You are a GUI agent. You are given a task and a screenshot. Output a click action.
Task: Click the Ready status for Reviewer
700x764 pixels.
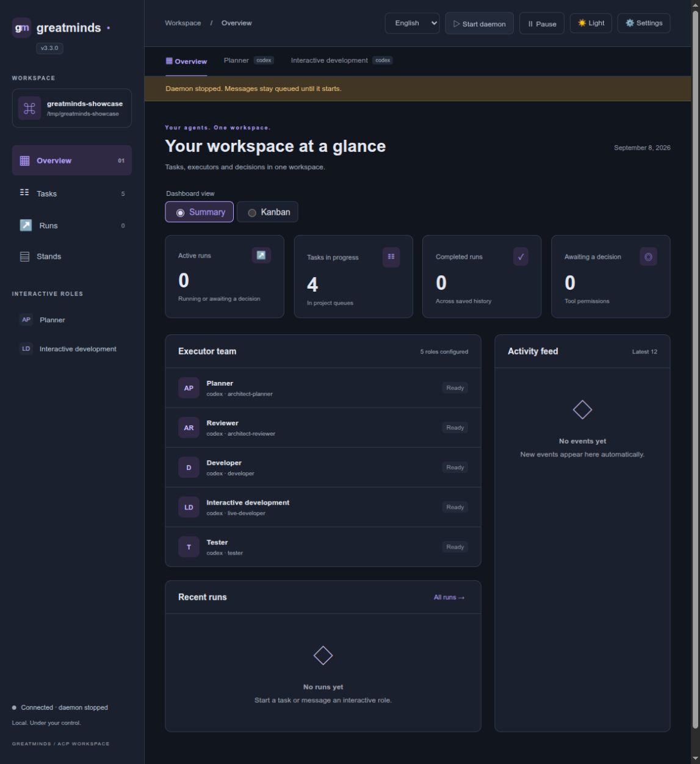pyautogui.click(x=455, y=428)
